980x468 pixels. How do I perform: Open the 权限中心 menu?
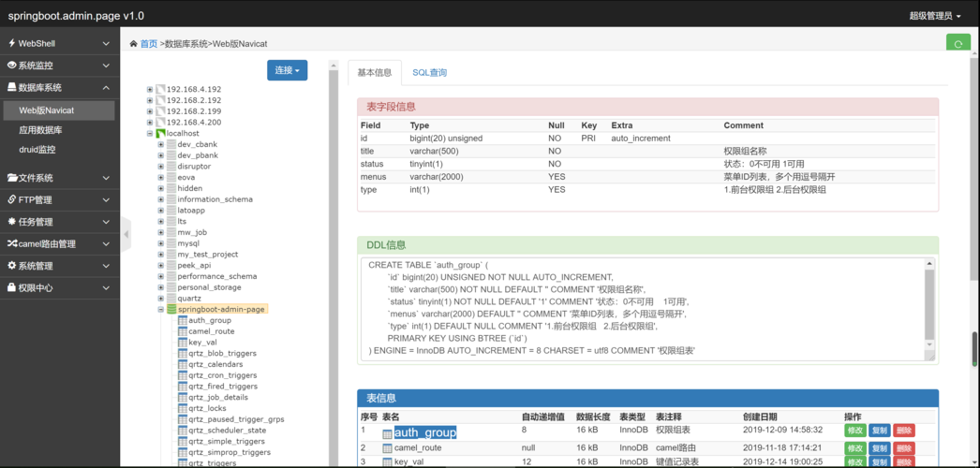tap(59, 287)
